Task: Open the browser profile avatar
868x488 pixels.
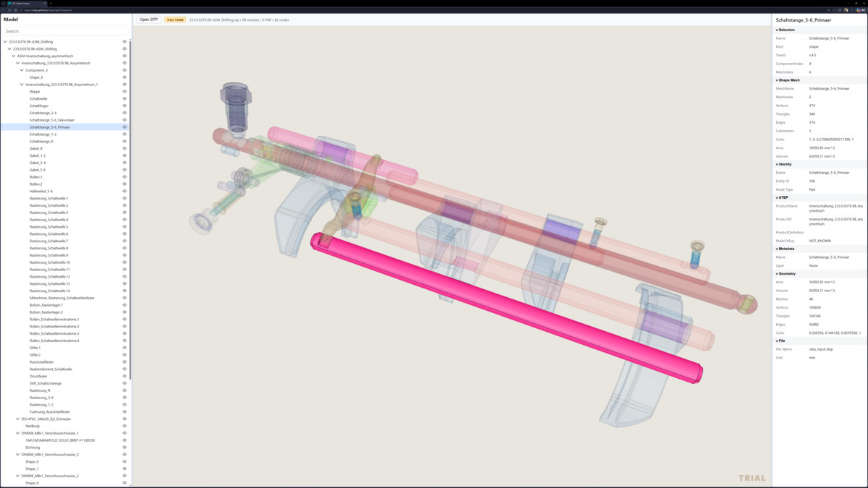Action: coord(846,10)
